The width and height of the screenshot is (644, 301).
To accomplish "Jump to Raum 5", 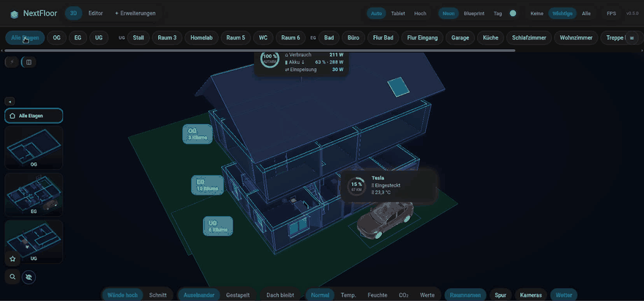I will coord(236,38).
